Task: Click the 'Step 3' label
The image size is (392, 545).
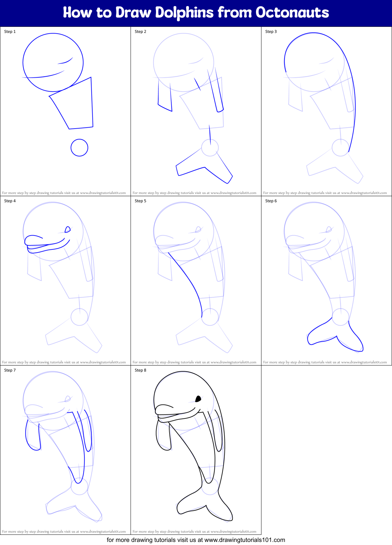Action: click(x=271, y=32)
